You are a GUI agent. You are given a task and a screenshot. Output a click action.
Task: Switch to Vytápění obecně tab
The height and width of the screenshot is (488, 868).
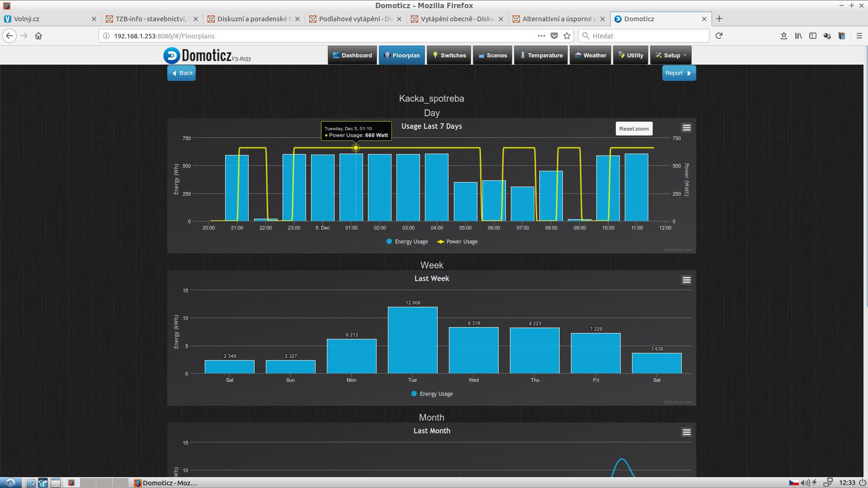[x=458, y=19]
